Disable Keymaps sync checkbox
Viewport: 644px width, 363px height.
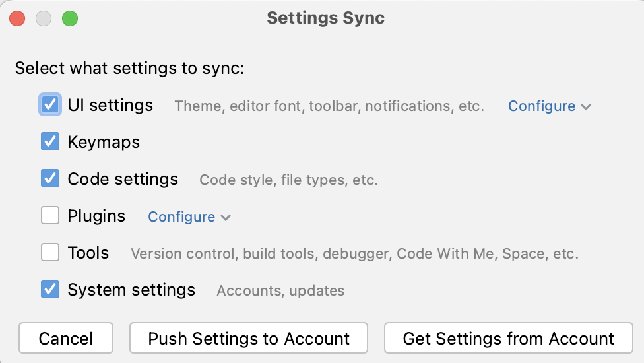50,141
